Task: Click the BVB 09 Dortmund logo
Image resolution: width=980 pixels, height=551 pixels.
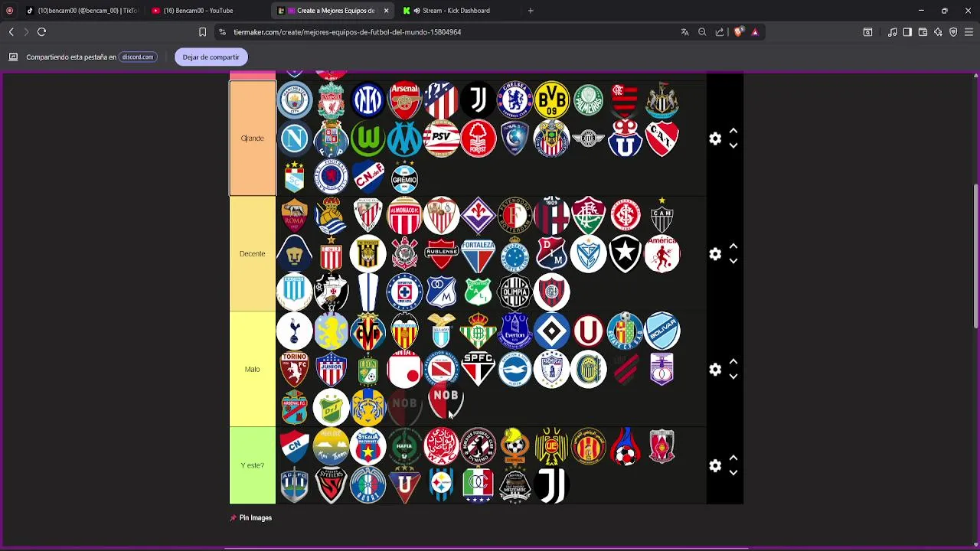Action: (x=551, y=100)
